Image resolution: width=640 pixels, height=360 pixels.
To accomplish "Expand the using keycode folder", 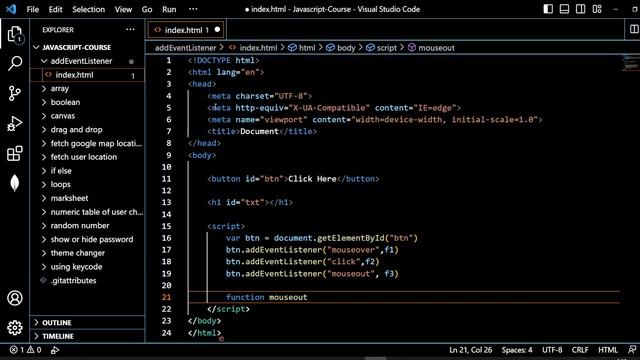I will (87, 267).
